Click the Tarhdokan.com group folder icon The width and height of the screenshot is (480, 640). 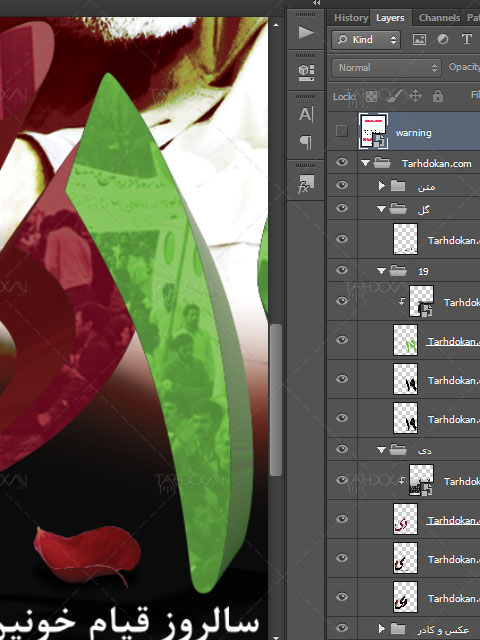[382, 163]
